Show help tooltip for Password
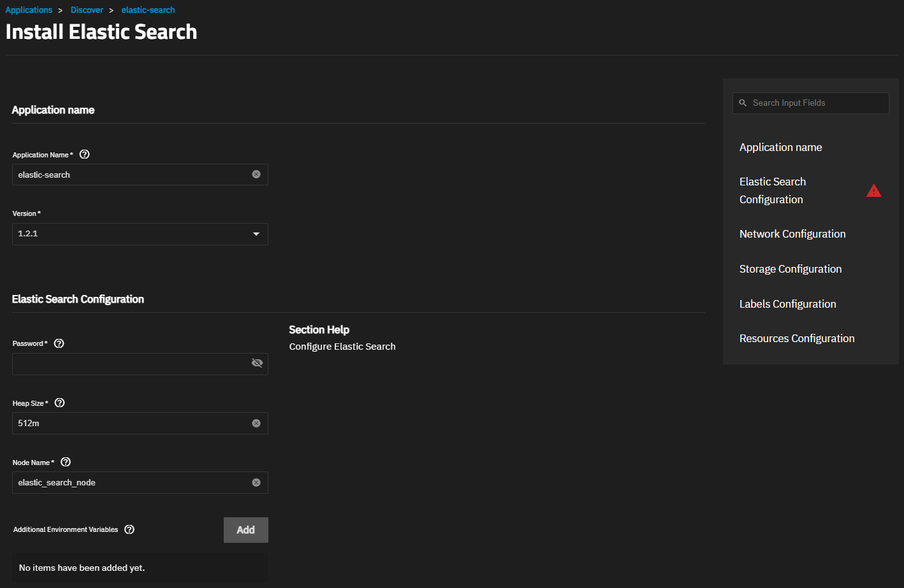 [x=59, y=343]
